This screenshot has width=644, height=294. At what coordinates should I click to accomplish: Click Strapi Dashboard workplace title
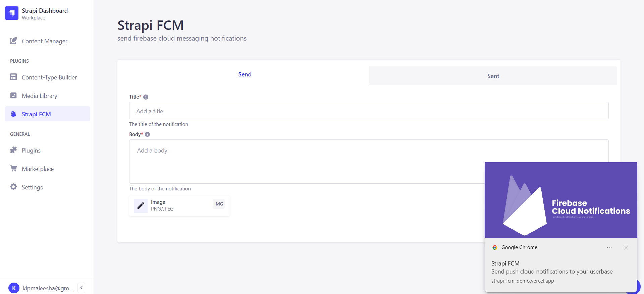45,11
